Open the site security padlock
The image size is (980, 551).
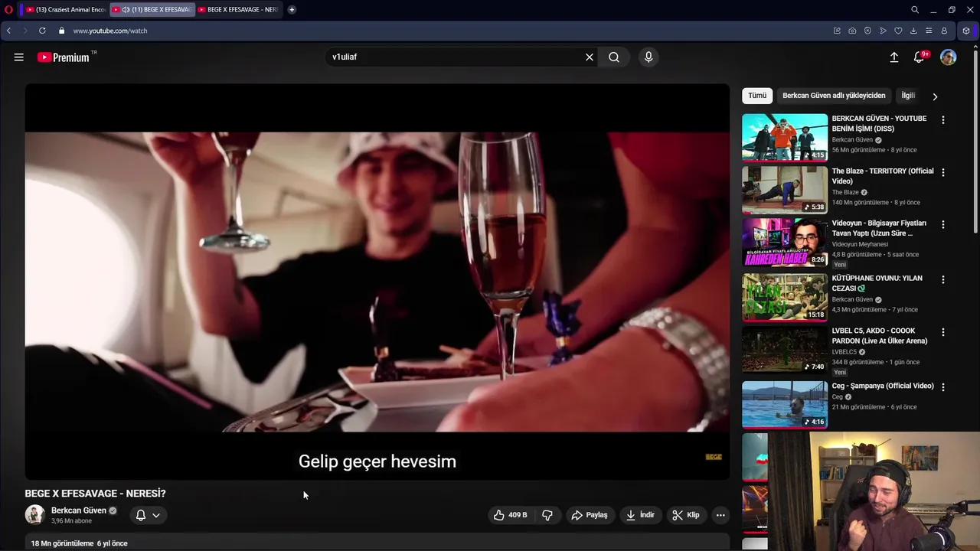coord(61,31)
